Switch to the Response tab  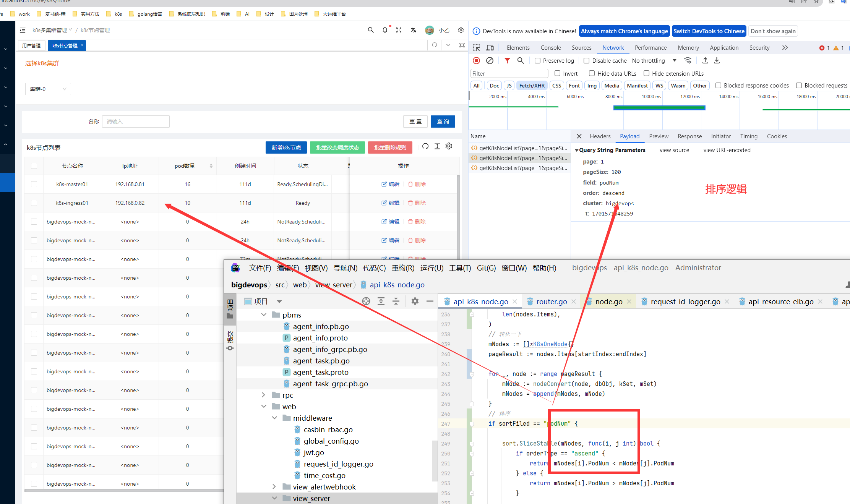click(689, 136)
